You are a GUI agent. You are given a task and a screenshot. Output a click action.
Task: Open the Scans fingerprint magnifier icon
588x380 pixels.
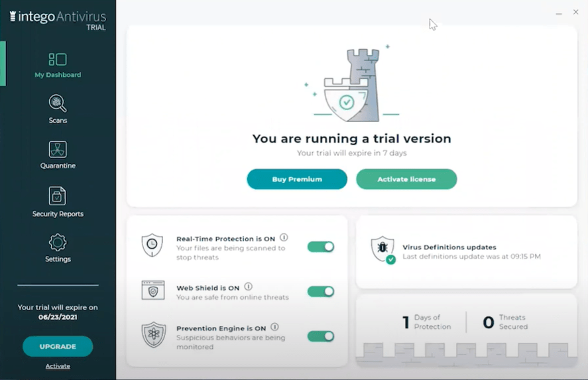coord(58,103)
